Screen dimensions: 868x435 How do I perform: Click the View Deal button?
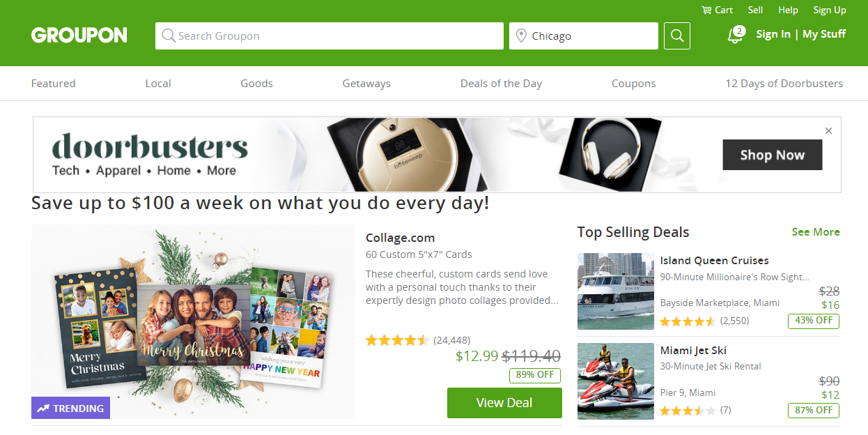pyautogui.click(x=504, y=403)
